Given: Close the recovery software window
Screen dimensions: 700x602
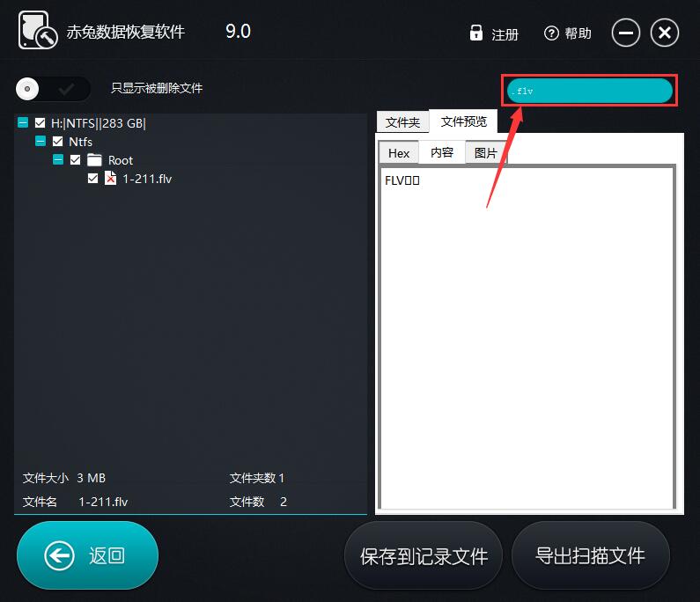Looking at the screenshot, I should pyautogui.click(x=664, y=33).
